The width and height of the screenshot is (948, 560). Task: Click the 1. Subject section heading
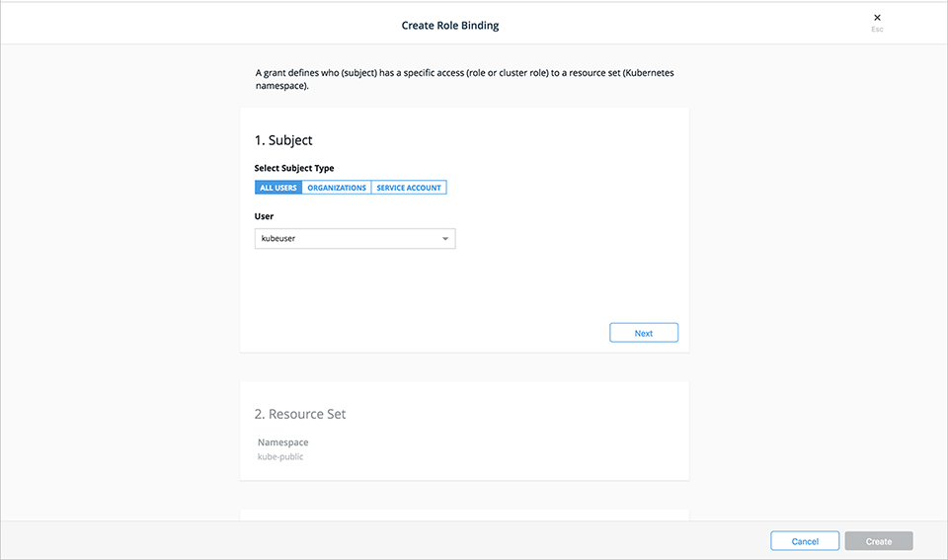pos(283,140)
